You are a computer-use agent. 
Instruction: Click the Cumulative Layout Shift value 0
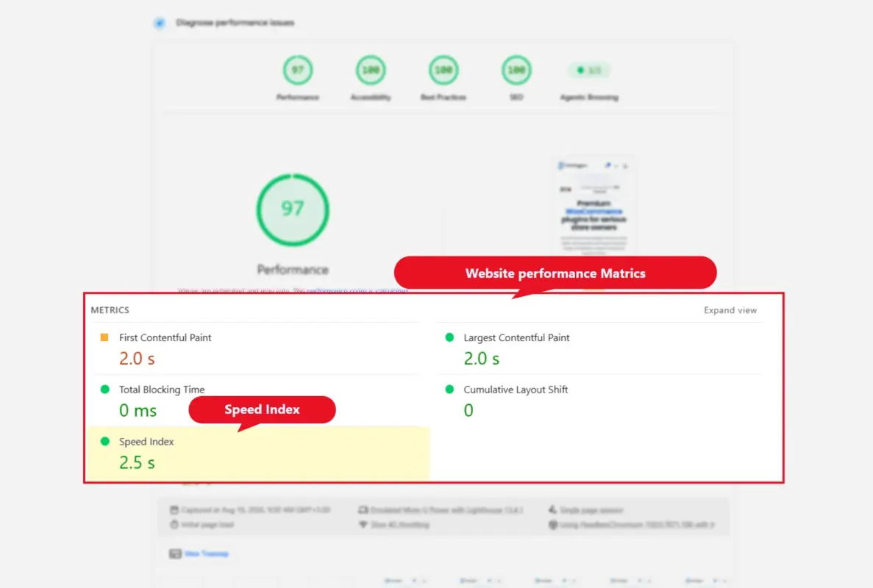(468, 411)
